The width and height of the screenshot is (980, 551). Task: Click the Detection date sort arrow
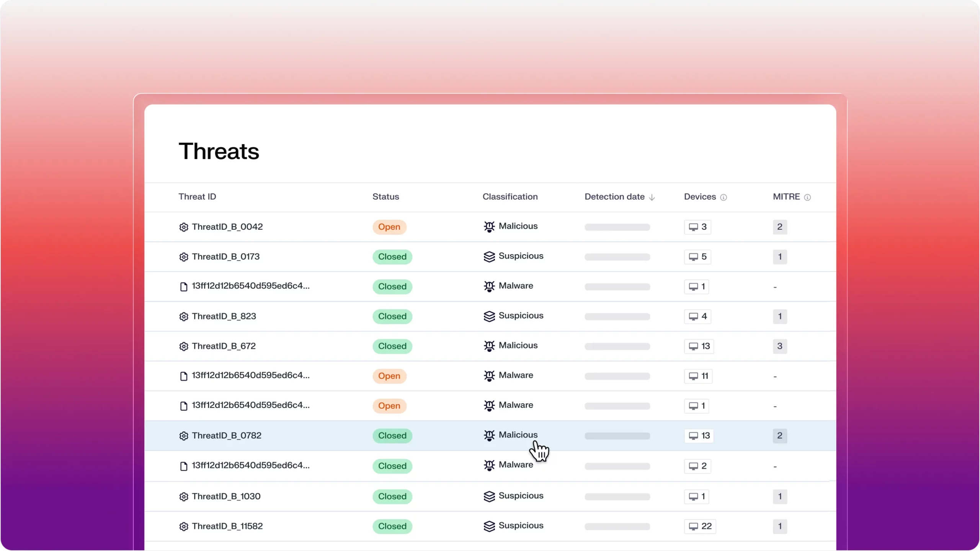(x=652, y=197)
